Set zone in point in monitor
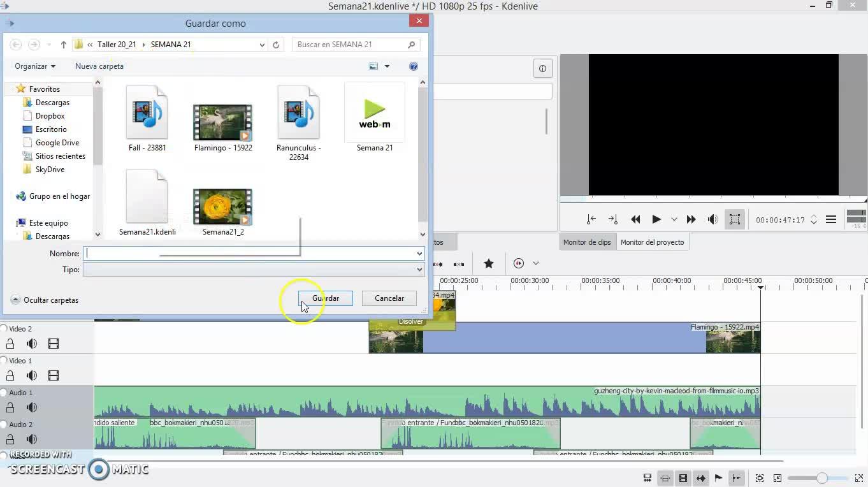 [x=591, y=219]
